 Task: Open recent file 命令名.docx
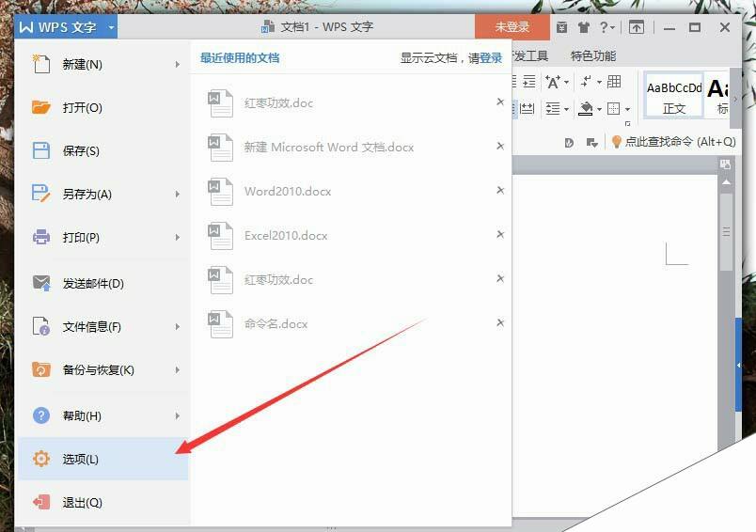pyautogui.click(x=276, y=324)
